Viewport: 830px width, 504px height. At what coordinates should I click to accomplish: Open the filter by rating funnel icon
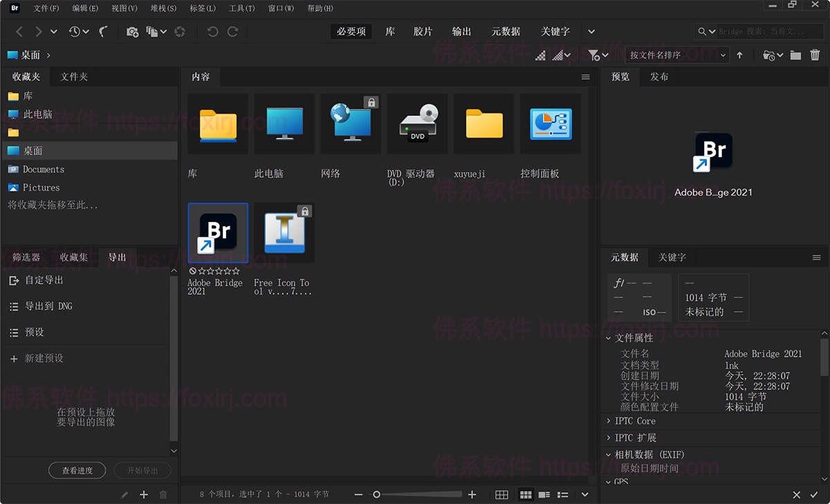[x=593, y=55]
